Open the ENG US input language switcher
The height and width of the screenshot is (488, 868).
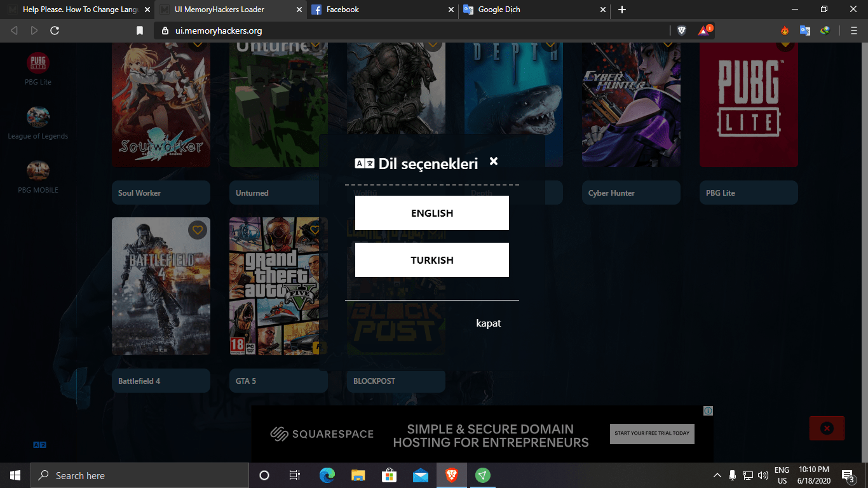[x=782, y=475]
